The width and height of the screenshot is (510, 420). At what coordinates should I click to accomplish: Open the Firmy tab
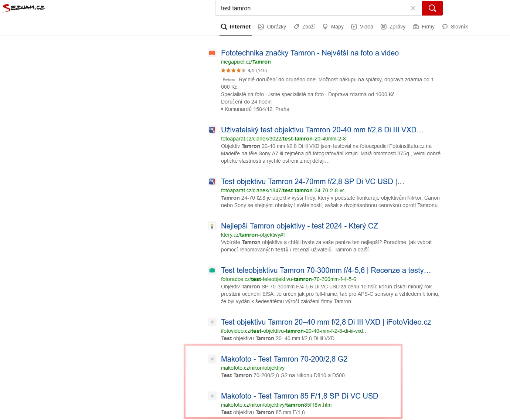[424, 27]
